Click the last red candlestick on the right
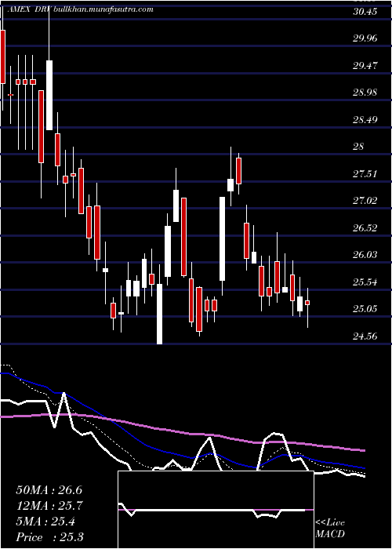Viewport: 392px width, 549px height. [307, 303]
